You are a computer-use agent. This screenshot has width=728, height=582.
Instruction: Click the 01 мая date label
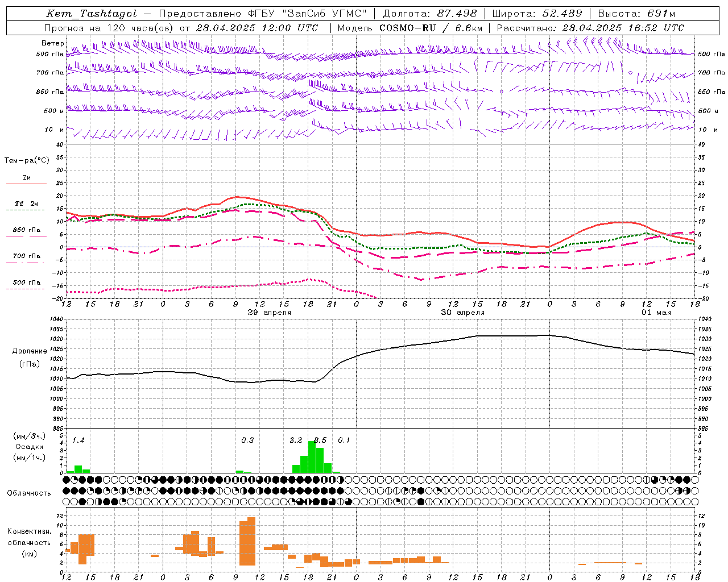[x=656, y=313]
